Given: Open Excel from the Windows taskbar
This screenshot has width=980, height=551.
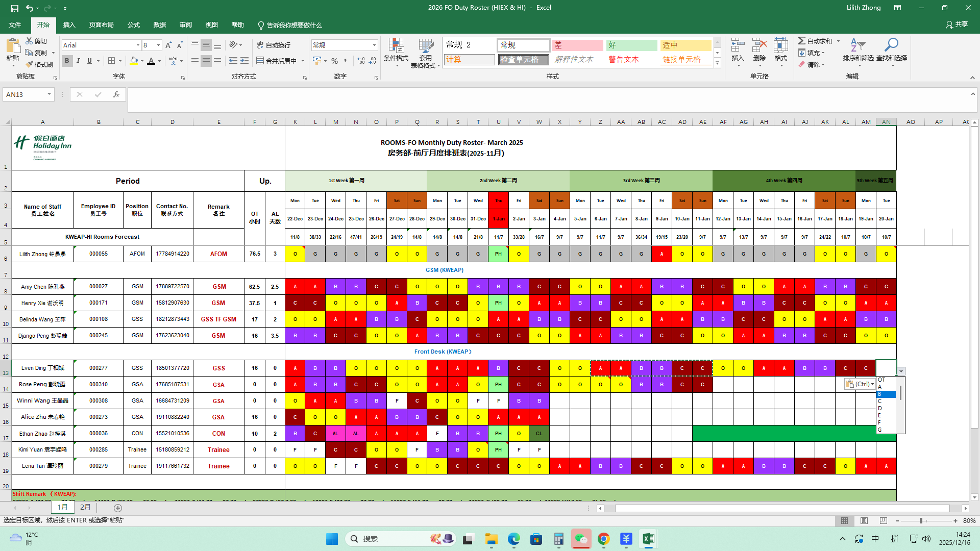Looking at the screenshot, I should 648,539.
